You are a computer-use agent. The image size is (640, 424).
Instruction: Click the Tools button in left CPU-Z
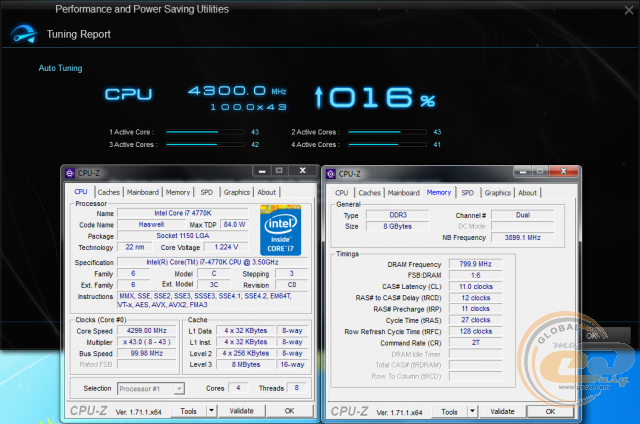point(189,411)
